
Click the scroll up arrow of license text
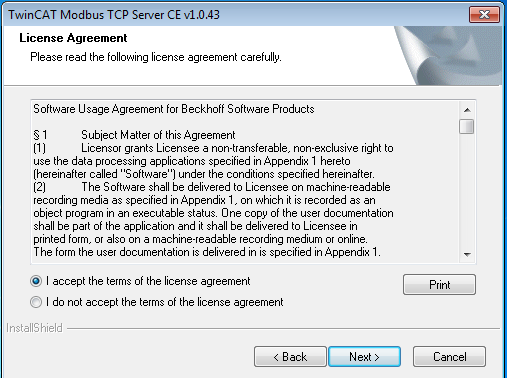point(467,110)
